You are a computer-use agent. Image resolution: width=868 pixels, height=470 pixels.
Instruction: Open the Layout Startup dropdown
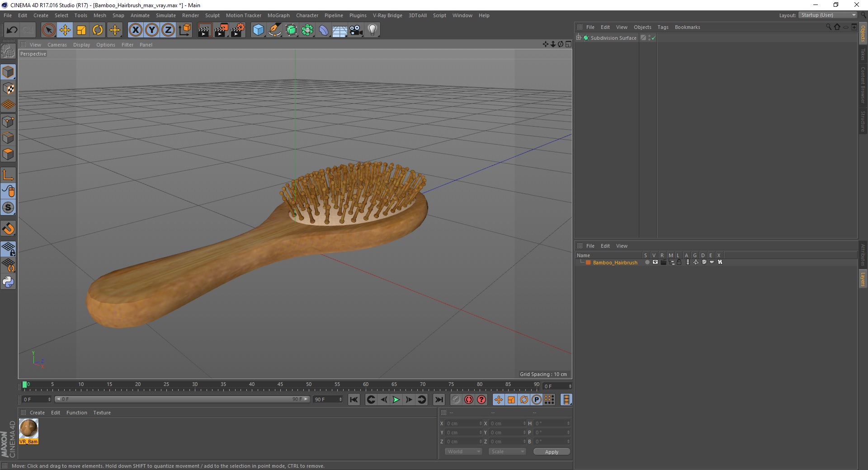(828, 15)
